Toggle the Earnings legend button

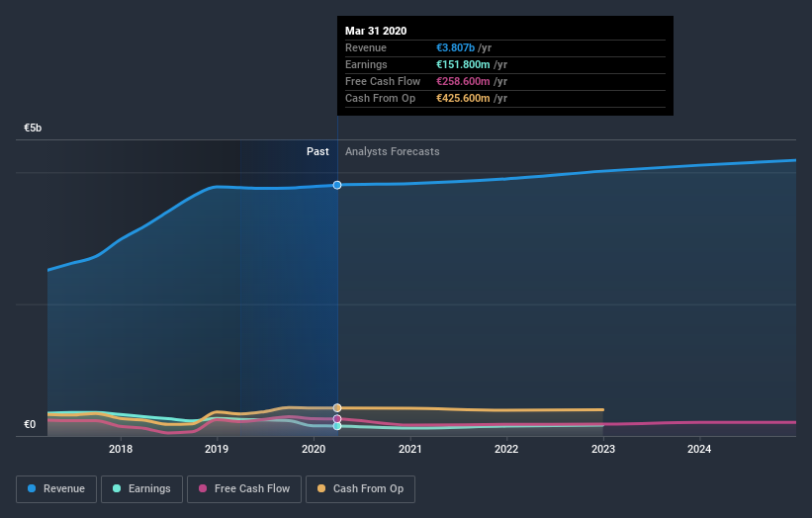[141, 489]
